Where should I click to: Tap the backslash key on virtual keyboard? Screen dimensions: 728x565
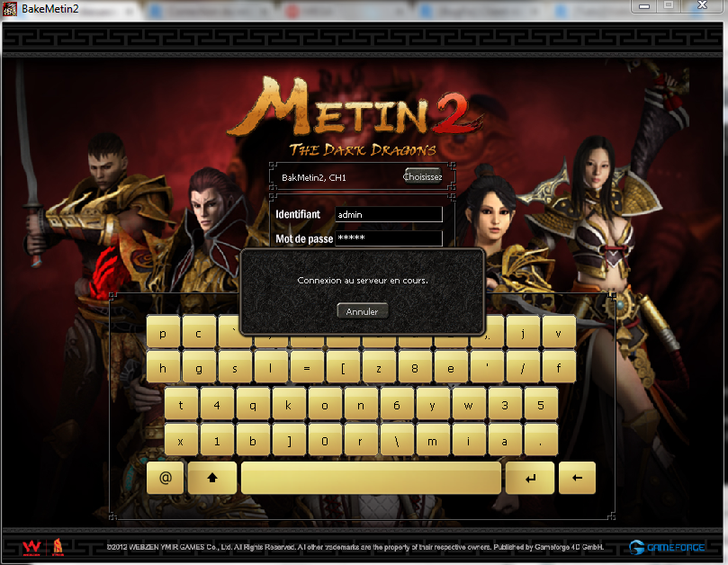pyautogui.click(x=397, y=441)
